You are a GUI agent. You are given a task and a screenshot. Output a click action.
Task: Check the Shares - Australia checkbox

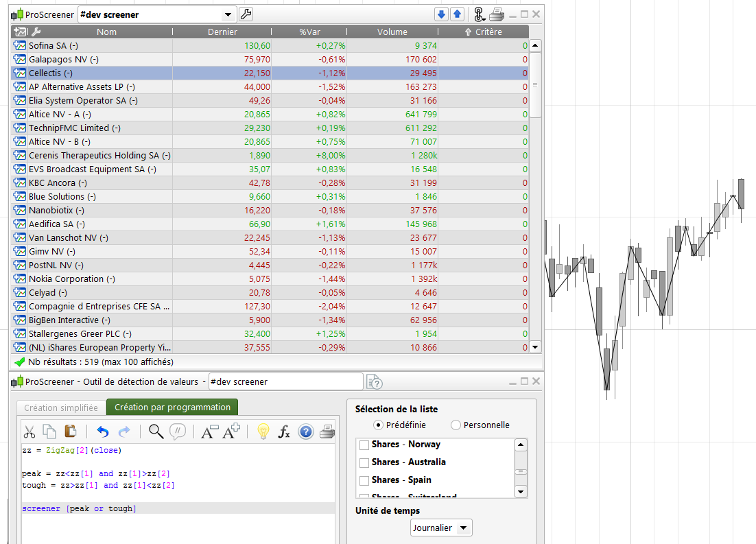[x=364, y=462]
